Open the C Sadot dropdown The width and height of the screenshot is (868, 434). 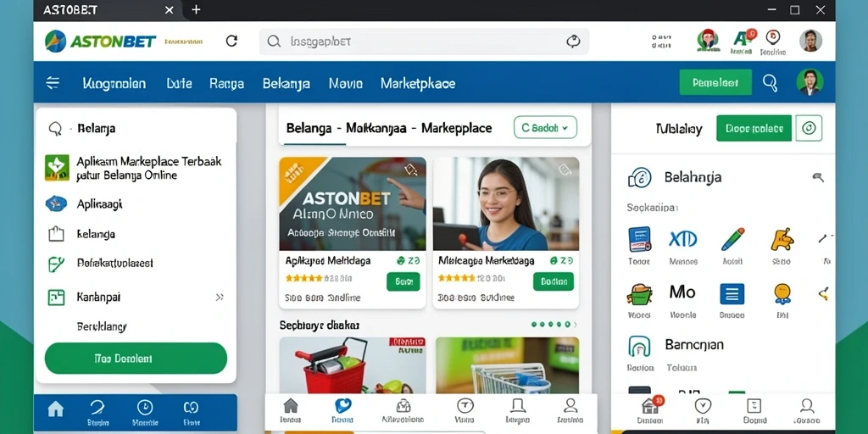click(545, 127)
